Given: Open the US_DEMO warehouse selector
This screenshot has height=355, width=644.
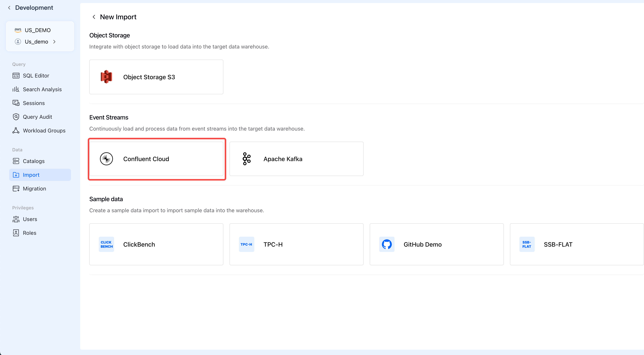Looking at the screenshot, I should [38, 30].
